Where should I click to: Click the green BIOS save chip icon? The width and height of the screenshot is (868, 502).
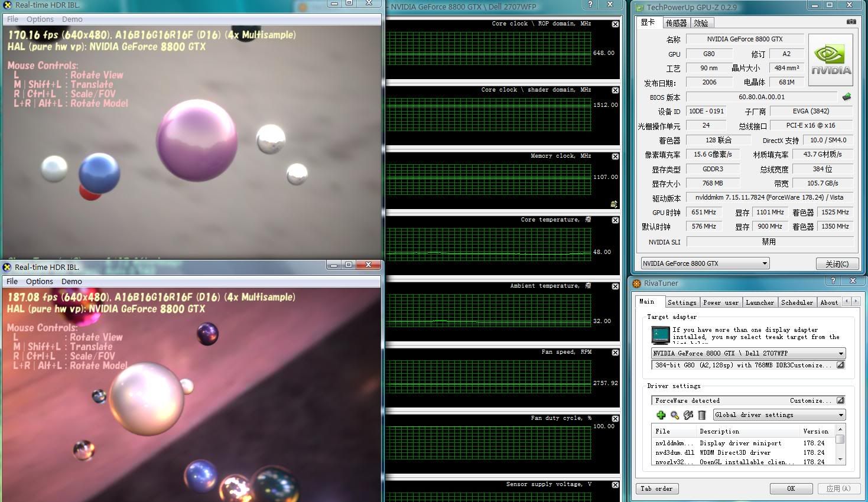pos(846,97)
